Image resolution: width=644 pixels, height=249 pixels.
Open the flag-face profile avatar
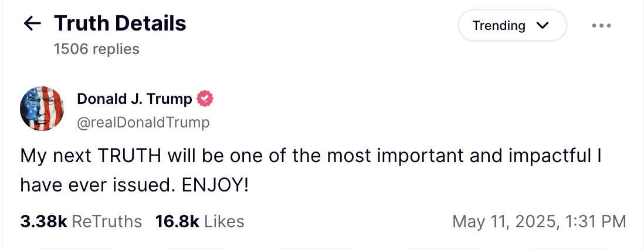click(42, 109)
